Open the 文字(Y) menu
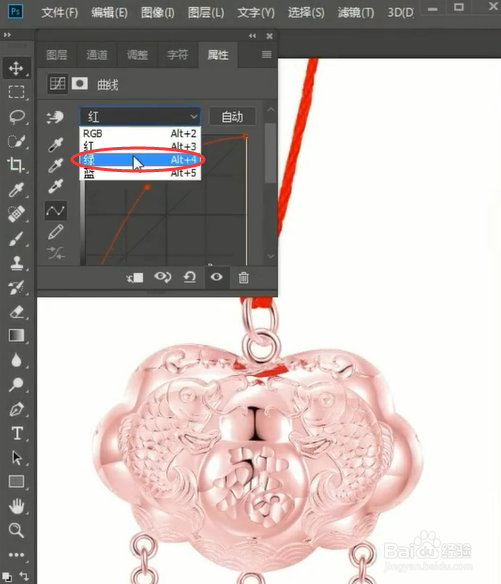The width and height of the screenshot is (501, 584). click(256, 13)
